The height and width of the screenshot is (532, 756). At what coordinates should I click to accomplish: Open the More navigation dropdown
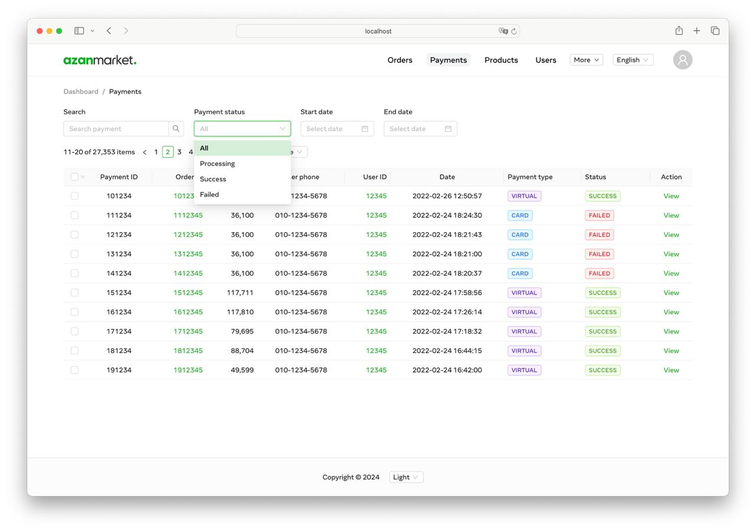(x=585, y=60)
